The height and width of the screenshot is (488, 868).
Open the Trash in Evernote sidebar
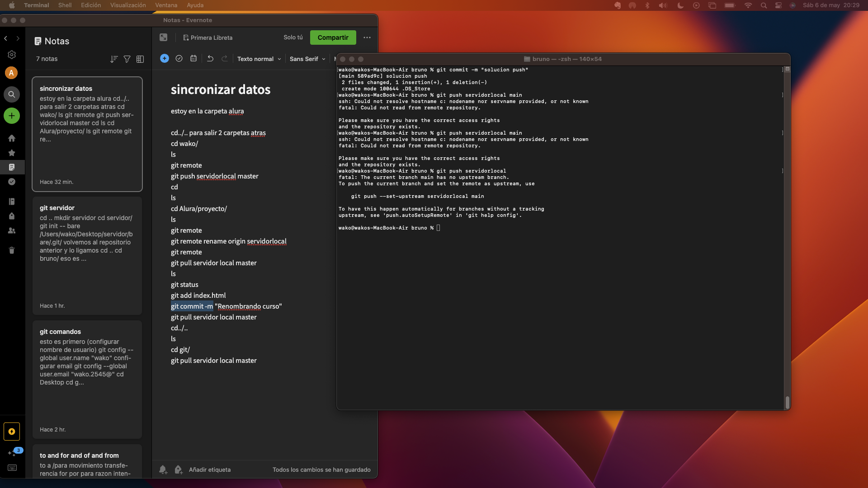12,250
